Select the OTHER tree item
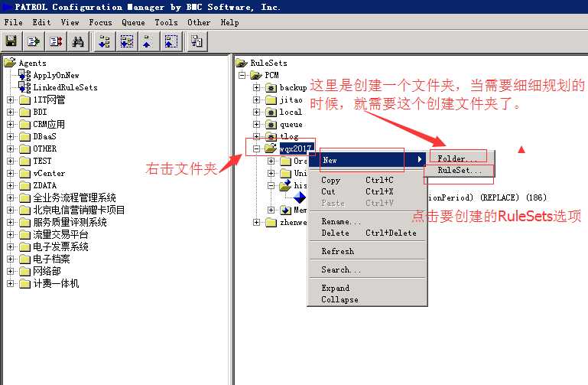Viewport: 588px width, 385px height. pos(44,149)
